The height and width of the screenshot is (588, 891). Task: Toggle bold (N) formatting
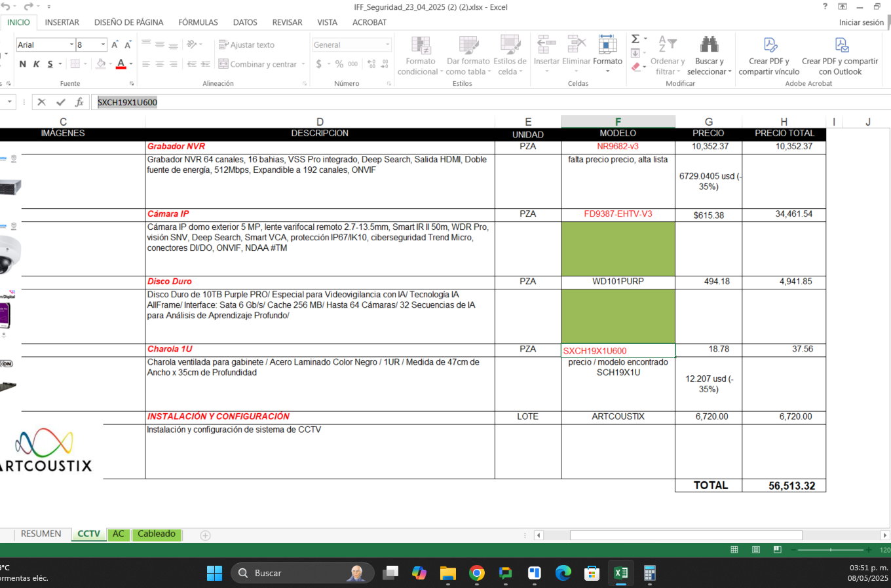click(x=23, y=64)
